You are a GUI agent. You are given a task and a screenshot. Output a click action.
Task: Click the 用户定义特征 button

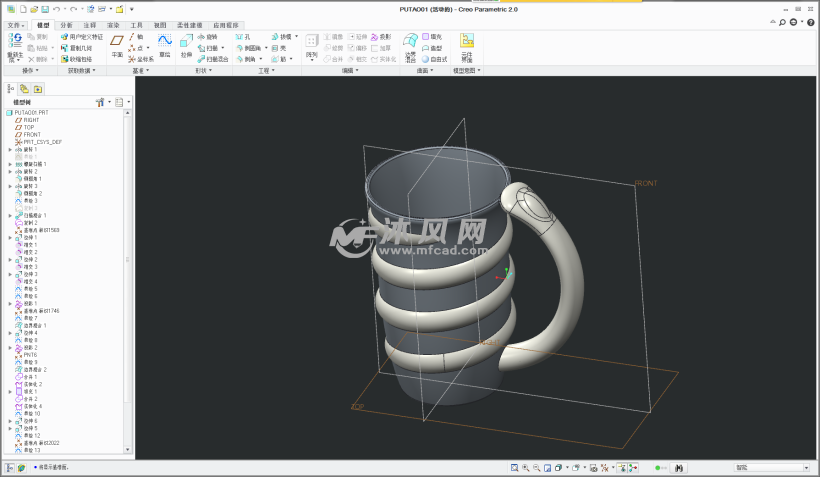point(85,37)
